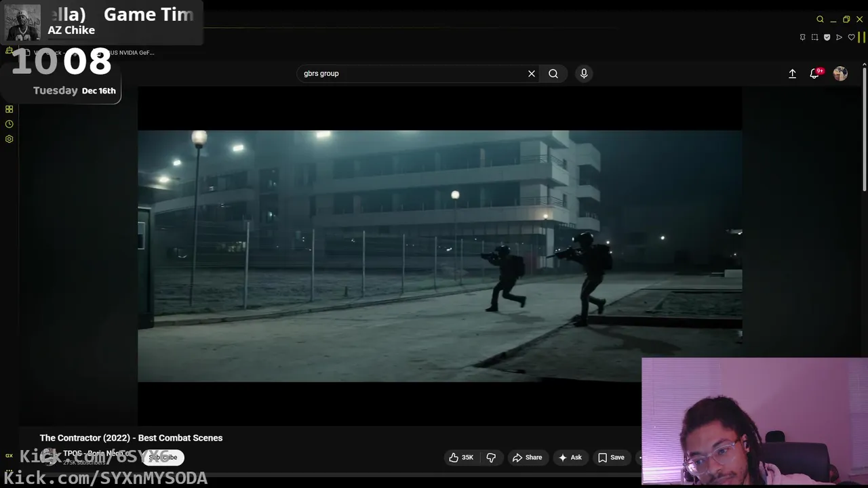Open the workspaces grid sidebar icon
This screenshot has height=488, width=868.
coord(9,109)
